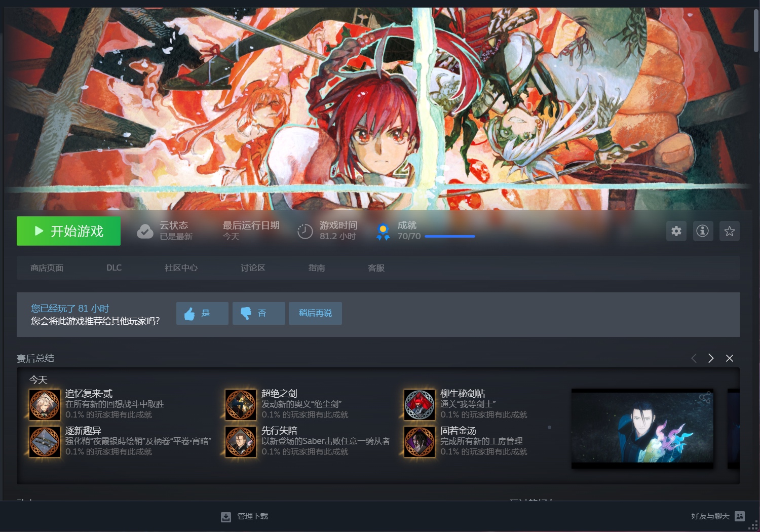Click 柳生秘剑帖 achievement icon
The width and height of the screenshot is (760, 532).
420,404
